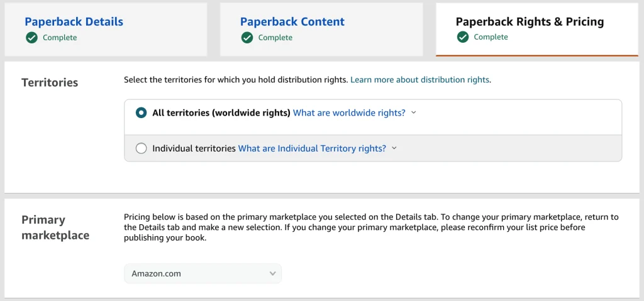Click 'What are worldwide rights?' link
644x301 pixels.
point(350,112)
